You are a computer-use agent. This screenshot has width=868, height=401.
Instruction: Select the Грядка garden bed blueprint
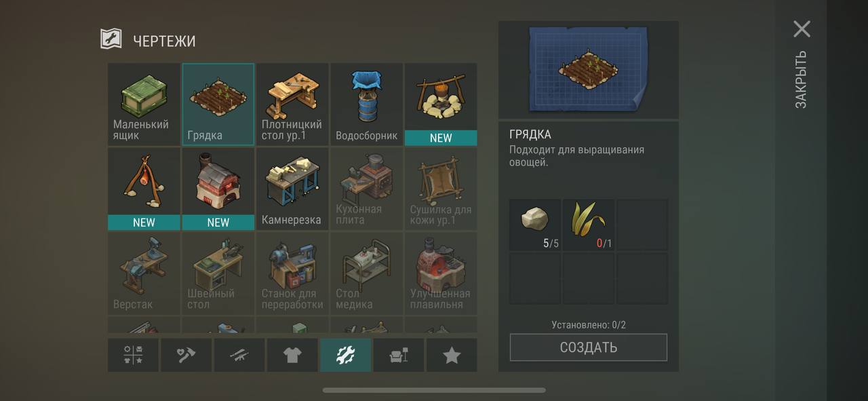(218, 104)
